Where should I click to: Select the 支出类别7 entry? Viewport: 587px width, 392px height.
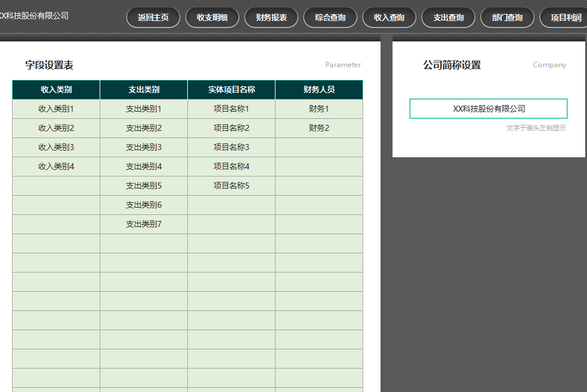click(x=143, y=223)
